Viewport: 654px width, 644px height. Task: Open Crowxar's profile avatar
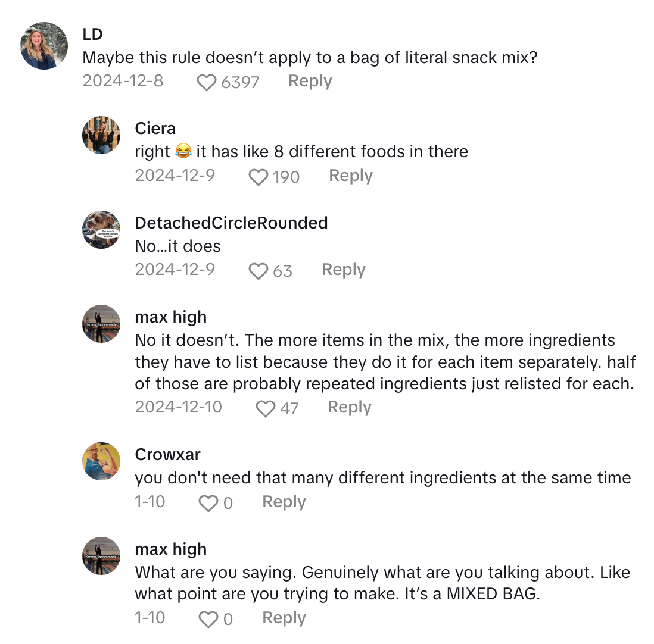pos(101,461)
